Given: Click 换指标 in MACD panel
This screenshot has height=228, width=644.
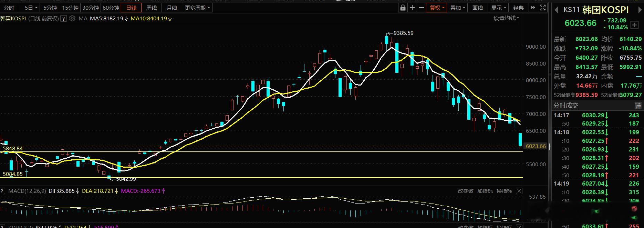Looking at the screenshot, I should pos(504,191).
